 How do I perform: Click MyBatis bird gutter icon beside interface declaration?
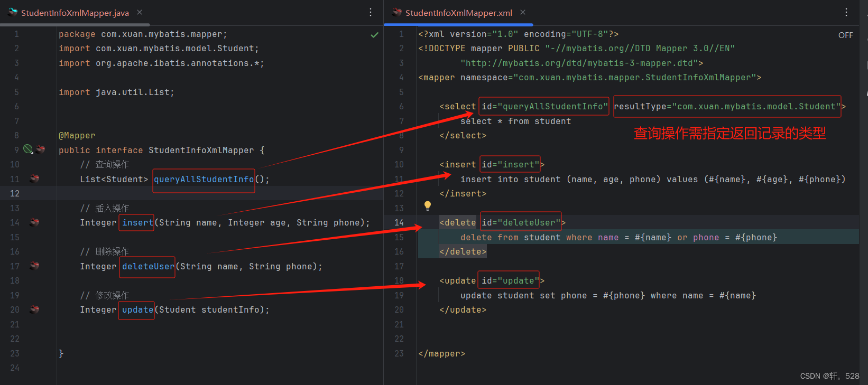(40, 149)
